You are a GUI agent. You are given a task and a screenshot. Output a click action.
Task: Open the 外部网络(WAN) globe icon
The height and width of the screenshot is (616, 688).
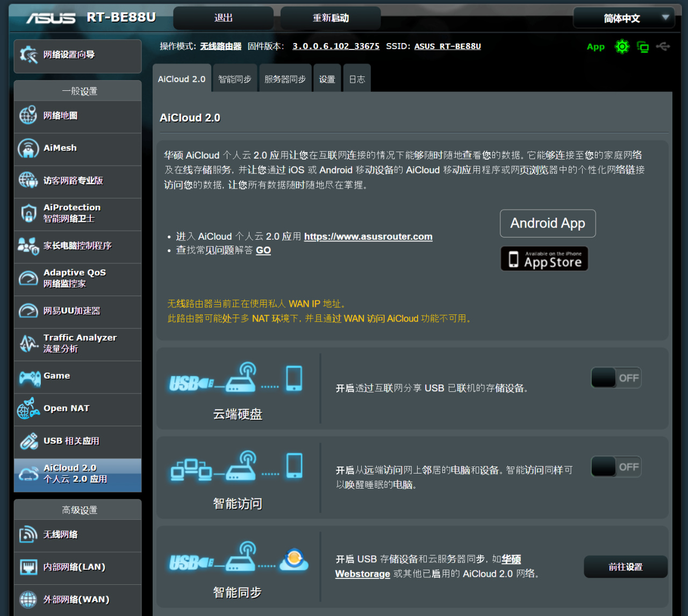point(28,599)
